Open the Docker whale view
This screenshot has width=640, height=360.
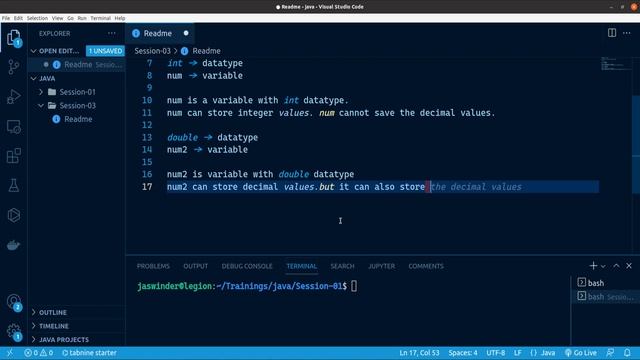click(x=13, y=245)
